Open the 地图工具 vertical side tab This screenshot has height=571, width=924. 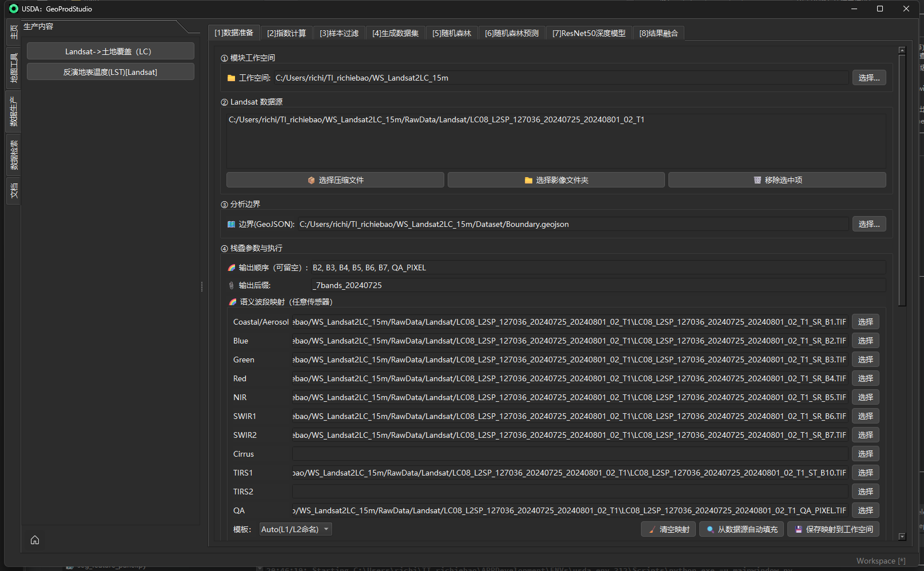[x=14, y=68]
